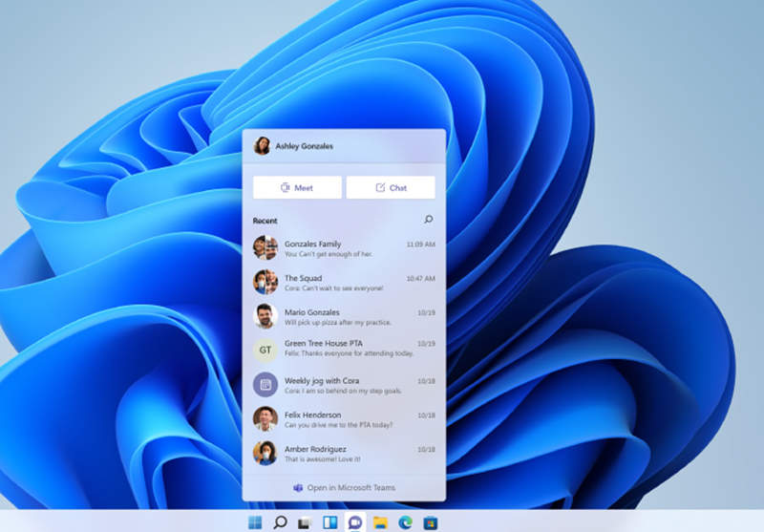The image size is (764, 532).
Task: Open Mario Gonzales chat
Action: (x=344, y=316)
